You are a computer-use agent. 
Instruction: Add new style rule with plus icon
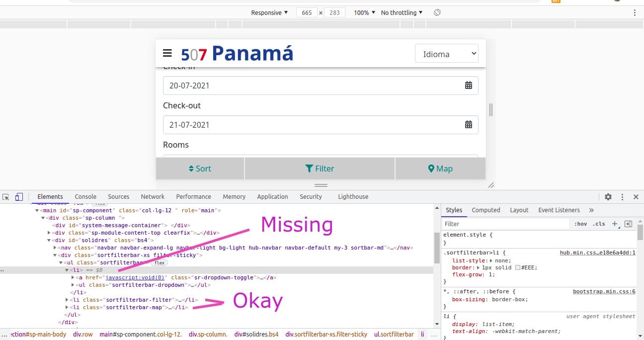coord(615,224)
